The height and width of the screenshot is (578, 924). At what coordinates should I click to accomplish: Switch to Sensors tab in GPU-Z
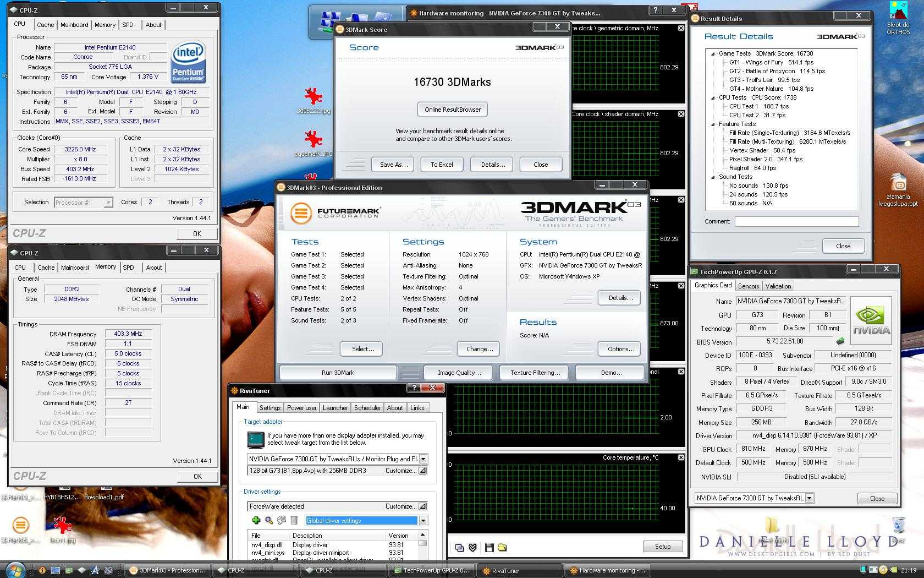(749, 286)
